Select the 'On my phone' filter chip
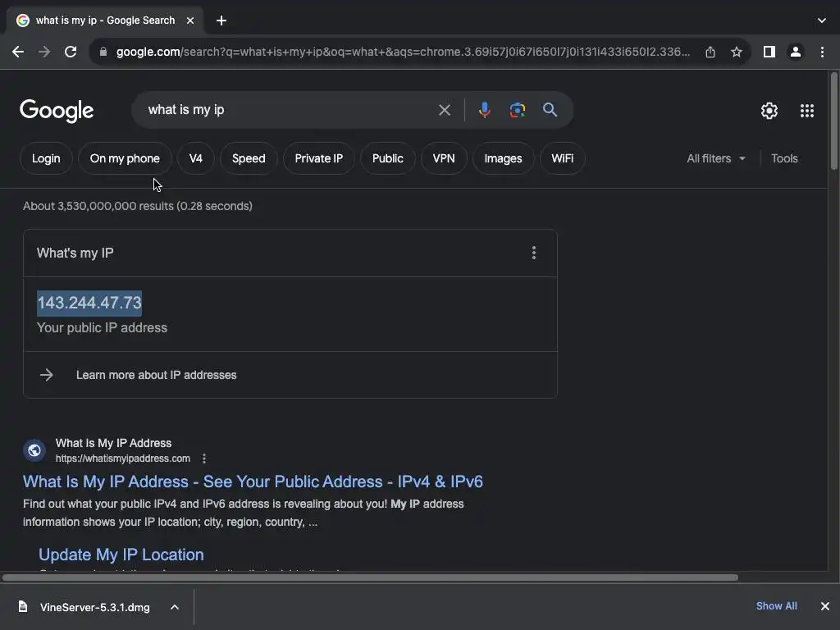 point(125,158)
